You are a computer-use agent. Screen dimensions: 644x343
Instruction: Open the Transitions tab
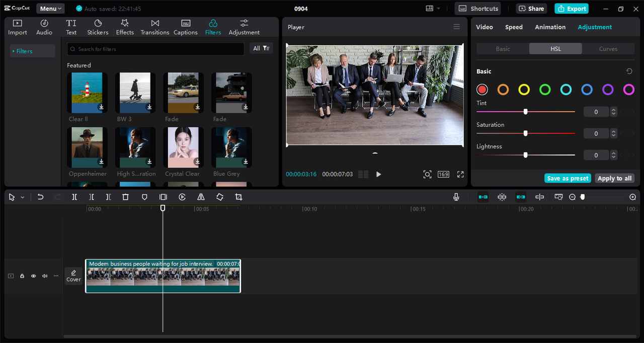pyautogui.click(x=155, y=27)
